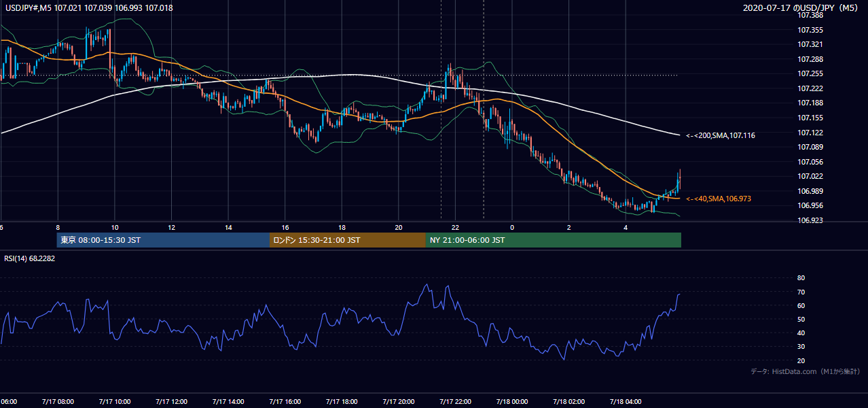Click hour tick 20 under price chart

pos(399,227)
